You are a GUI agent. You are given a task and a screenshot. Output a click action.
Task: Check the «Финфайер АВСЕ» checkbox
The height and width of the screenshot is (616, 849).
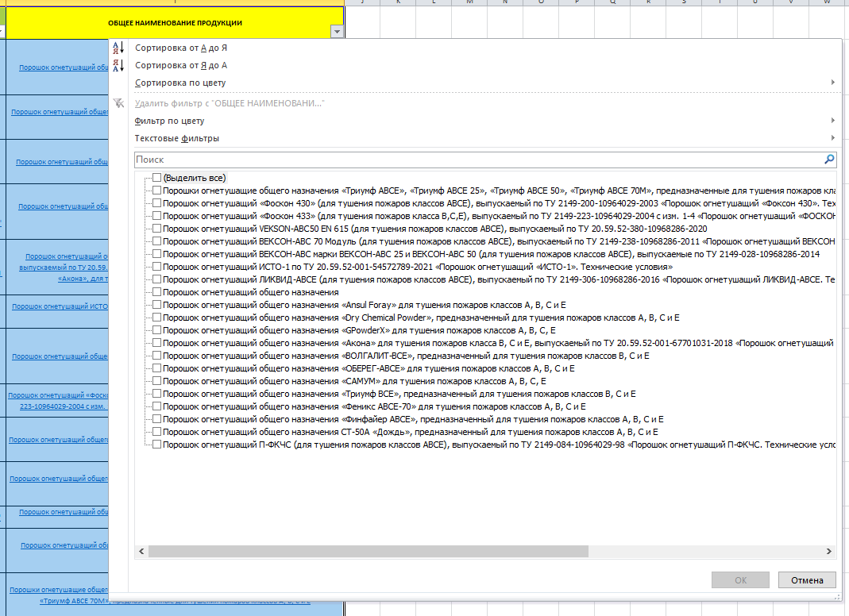[156, 419]
